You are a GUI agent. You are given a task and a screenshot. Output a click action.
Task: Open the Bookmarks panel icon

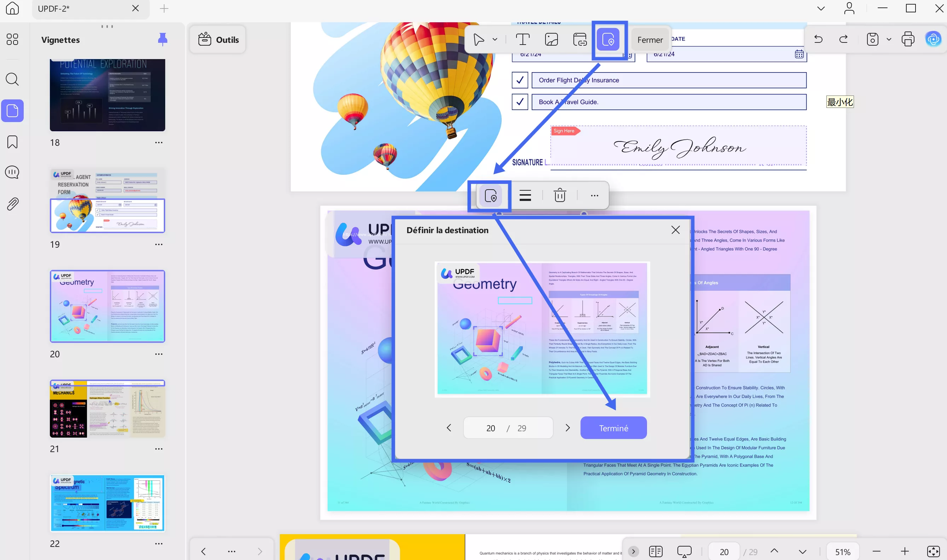tap(12, 142)
